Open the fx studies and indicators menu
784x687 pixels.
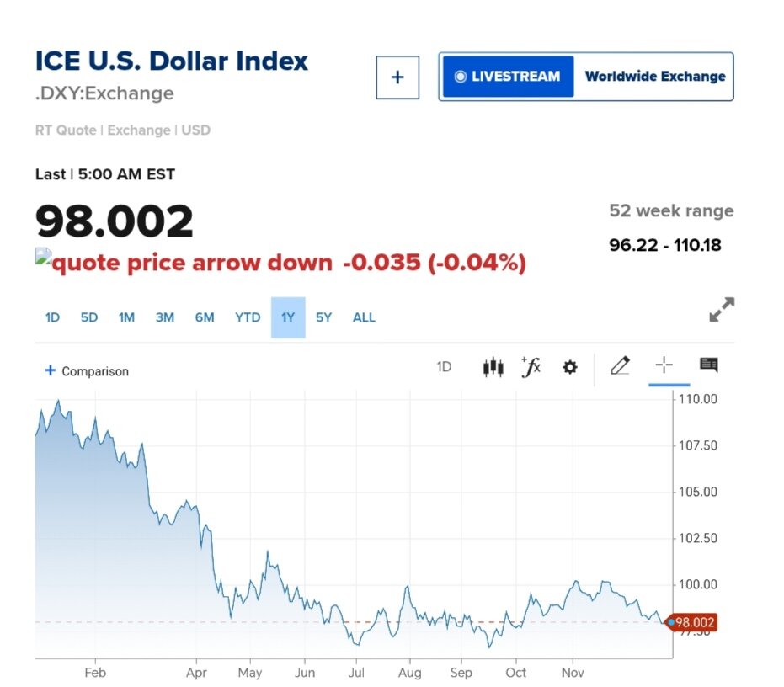(x=531, y=367)
